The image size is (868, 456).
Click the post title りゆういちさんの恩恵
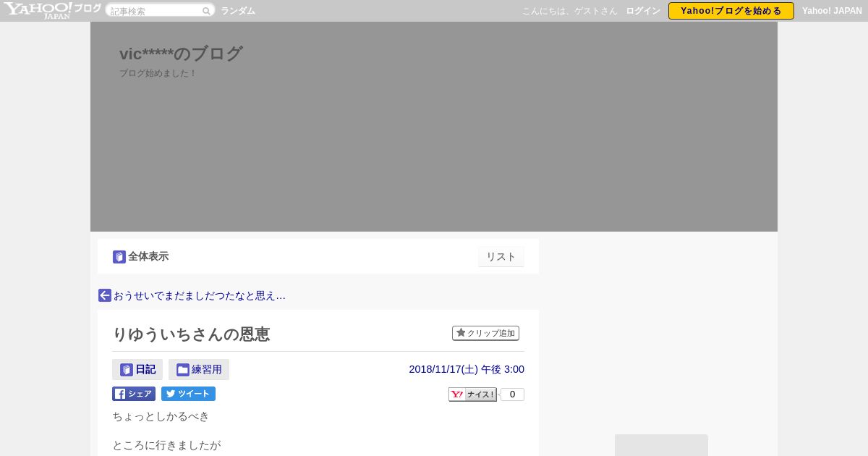coord(191,334)
